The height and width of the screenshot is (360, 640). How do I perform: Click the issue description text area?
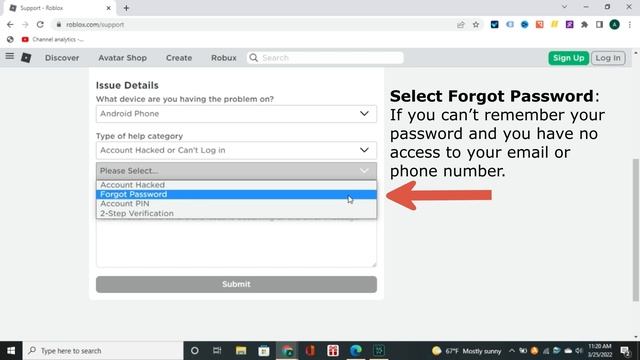[x=236, y=243]
